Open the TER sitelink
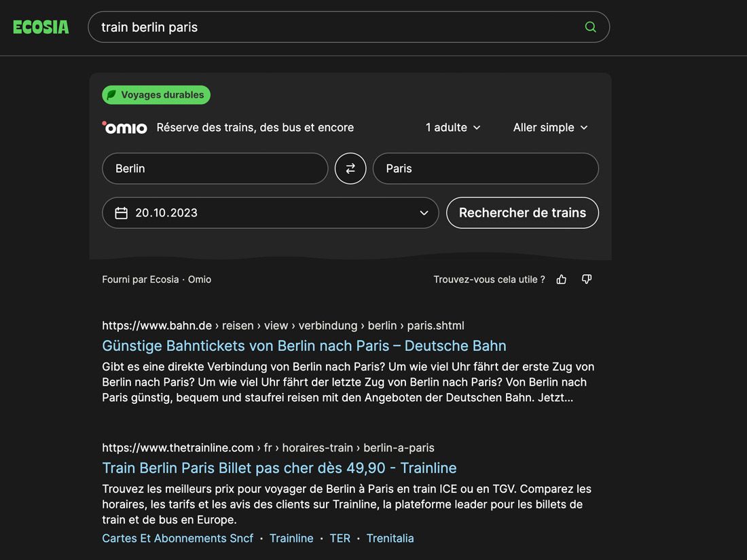 340,538
